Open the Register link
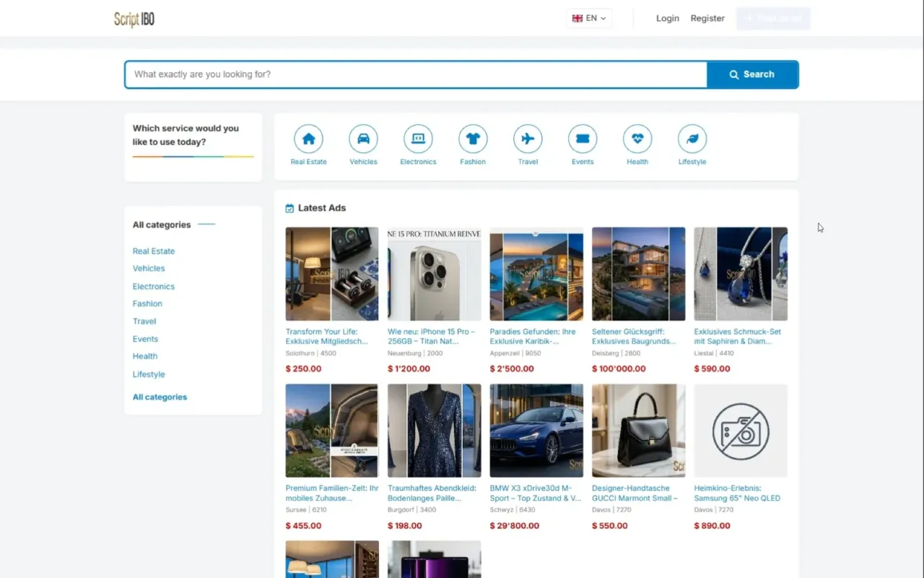924x578 pixels. click(x=707, y=18)
